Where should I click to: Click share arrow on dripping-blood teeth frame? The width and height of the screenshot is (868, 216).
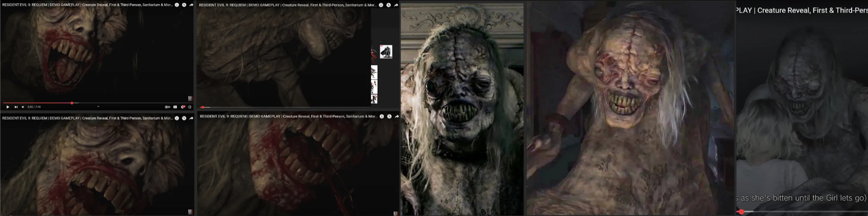[x=397, y=116]
